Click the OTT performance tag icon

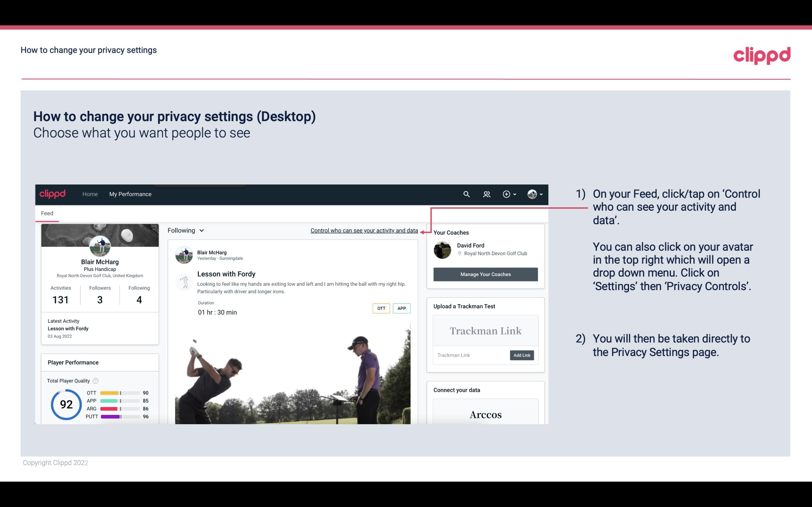380,308
